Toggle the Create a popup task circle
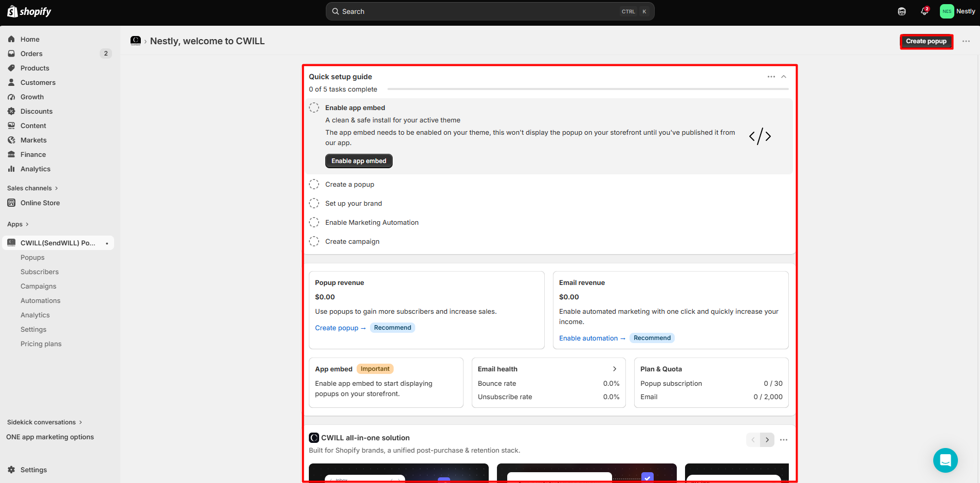 314,184
